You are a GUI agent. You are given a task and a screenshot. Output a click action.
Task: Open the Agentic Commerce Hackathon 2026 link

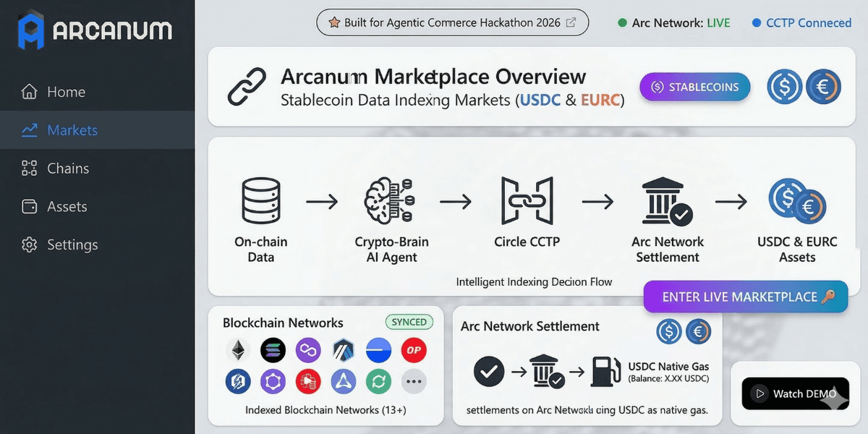[x=452, y=22]
